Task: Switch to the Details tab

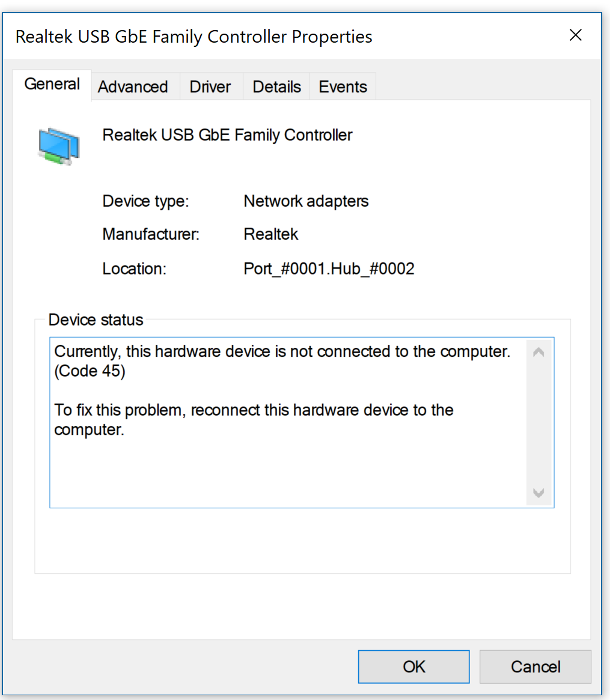Action: pos(276,87)
